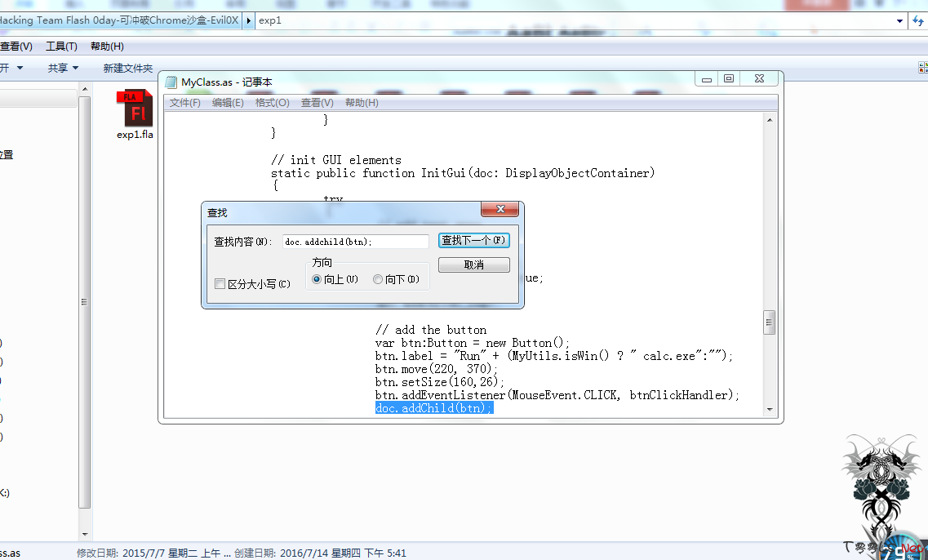
Task: Open 文件(F) menu in Notepad
Action: pos(184,103)
